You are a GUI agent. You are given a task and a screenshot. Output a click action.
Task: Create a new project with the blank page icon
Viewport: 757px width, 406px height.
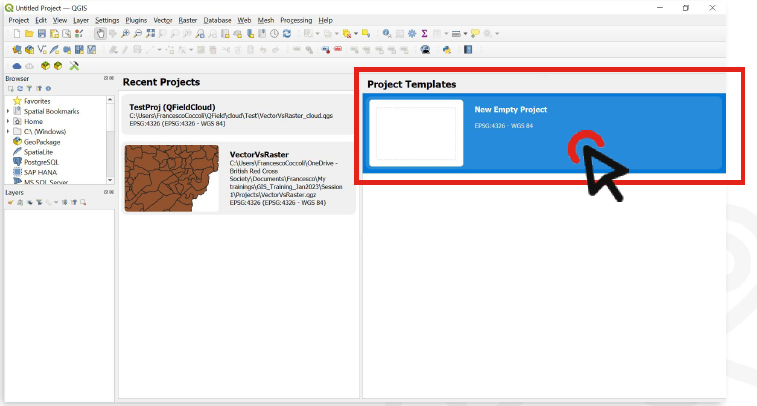pyautogui.click(x=17, y=34)
